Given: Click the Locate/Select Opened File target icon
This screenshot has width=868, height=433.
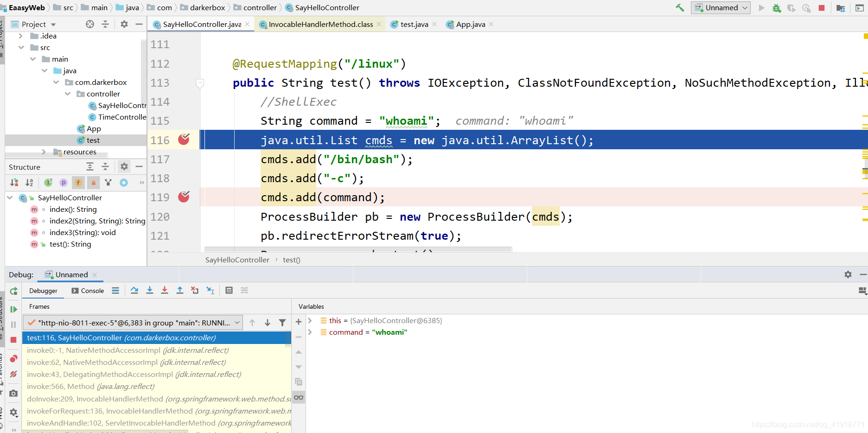Looking at the screenshot, I should (90, 24).
